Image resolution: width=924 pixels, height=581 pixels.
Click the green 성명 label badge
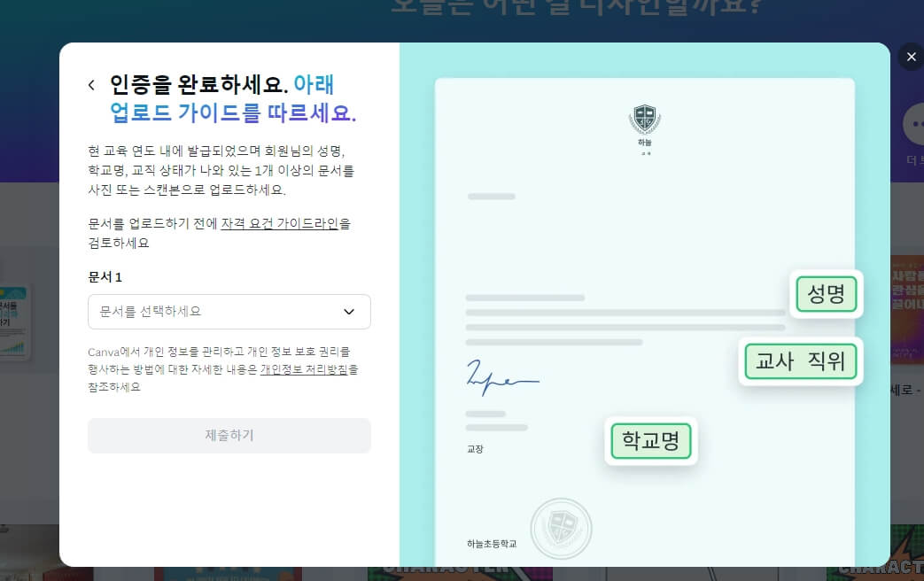[x=825, y=294]
